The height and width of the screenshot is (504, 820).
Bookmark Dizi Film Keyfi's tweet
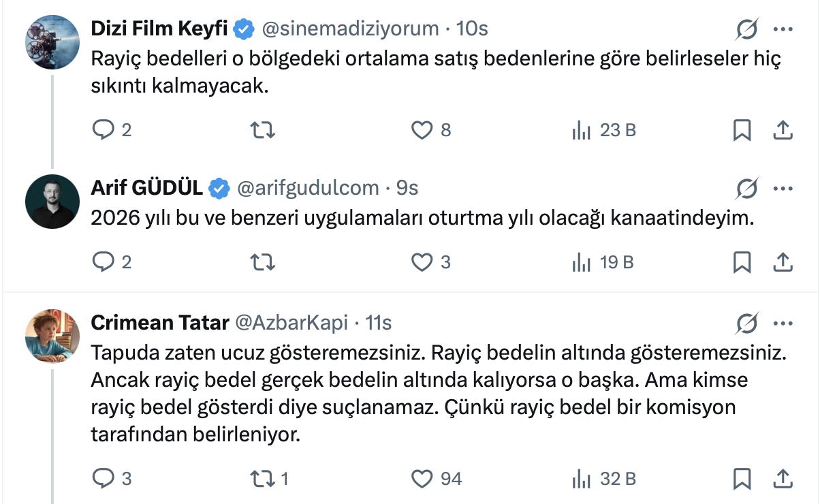point(742,129)
